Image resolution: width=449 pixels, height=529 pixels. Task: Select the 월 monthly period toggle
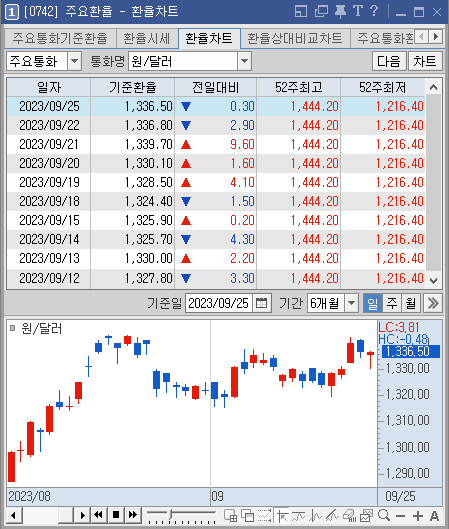[411, 303]
